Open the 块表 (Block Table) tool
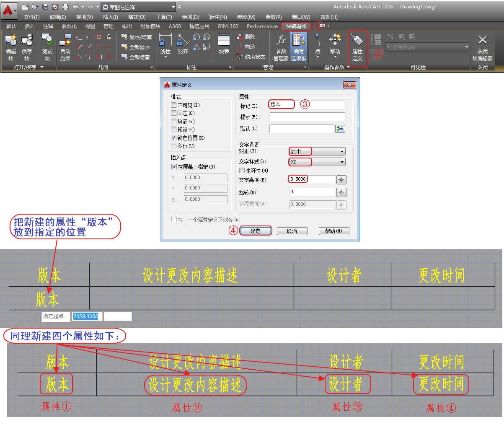Viewport: 504px width, 430px height. (x=224, y=44)
